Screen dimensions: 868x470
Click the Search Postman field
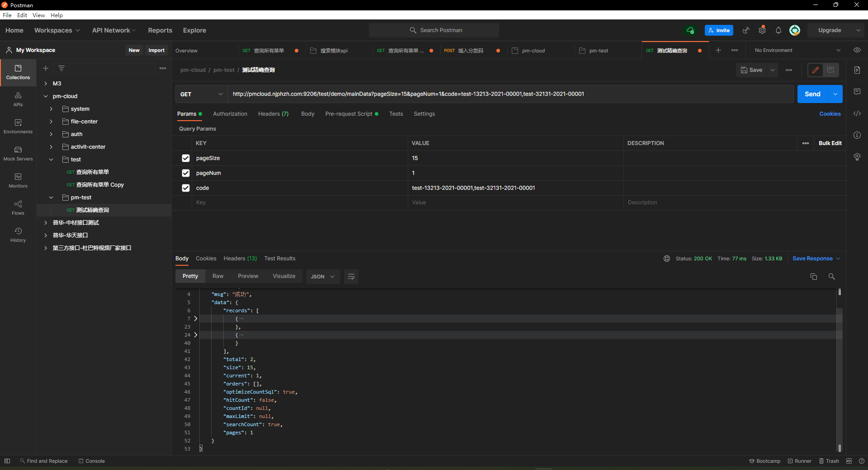click(434, 30)
